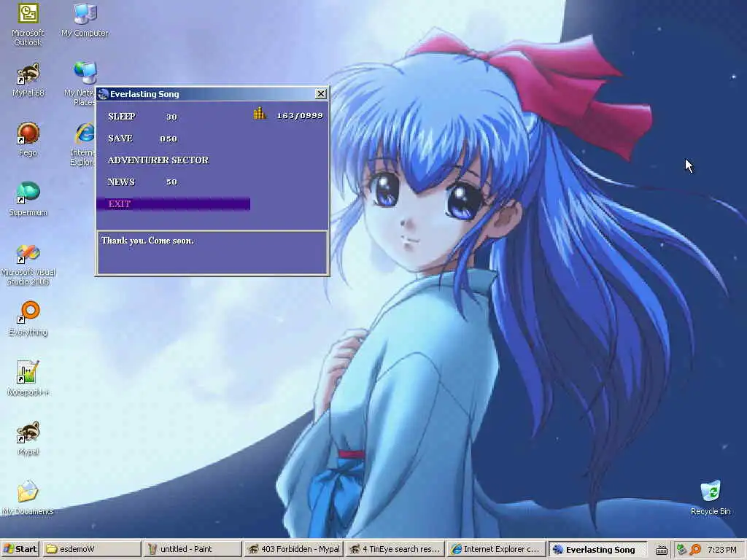This screenshot has width=747, height=560.
Task: Select the Everything desktop shortcut
Action: point(28,319)
